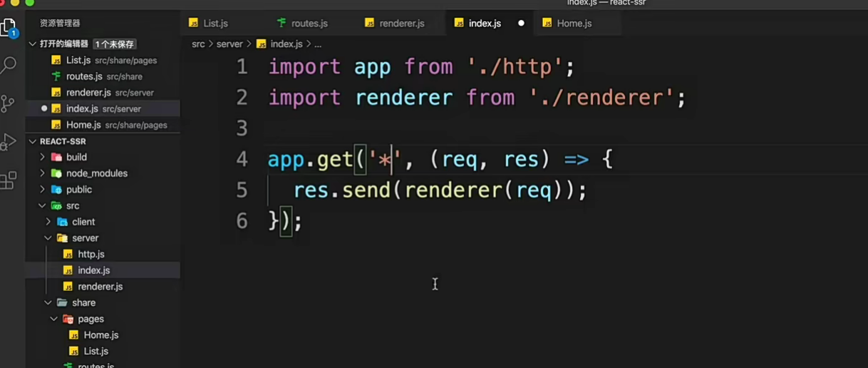Click the server breadcrumb segment
The width and height of the screenshot is (868, 368).
pyautogui.click(x=229, y=44)
